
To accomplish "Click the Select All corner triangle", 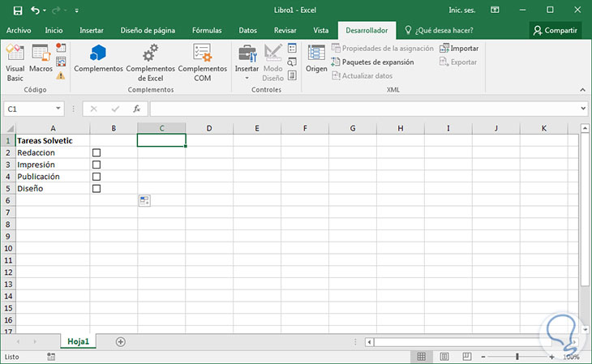I will coord(10,128).
